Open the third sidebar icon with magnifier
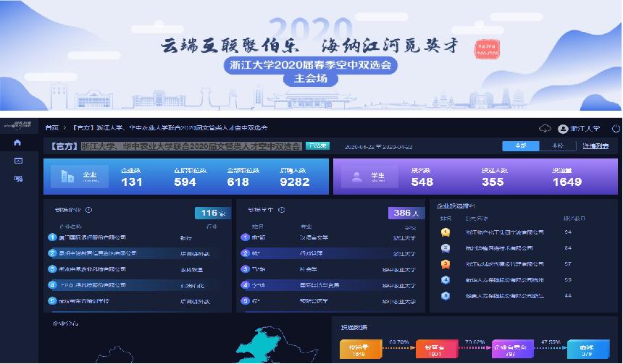623x364 pixels. point(18,179)
